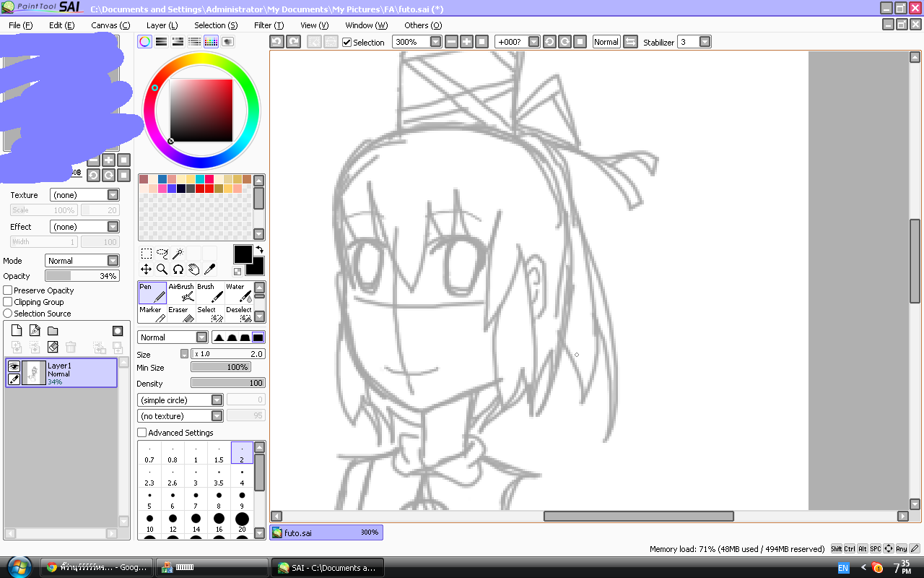This screenshot has height=578, width=924.
Task: Click the Normal view mode button
Action: click(x=606, y=42)
